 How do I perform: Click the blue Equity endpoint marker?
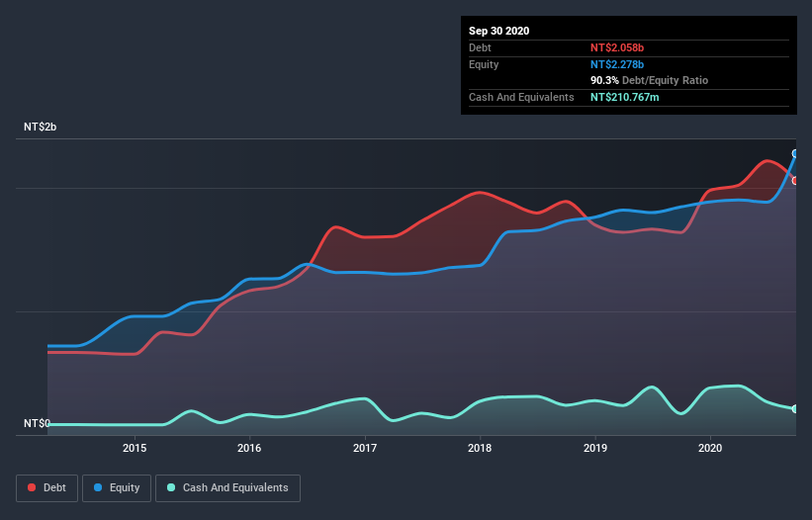[x=795, y=153]
